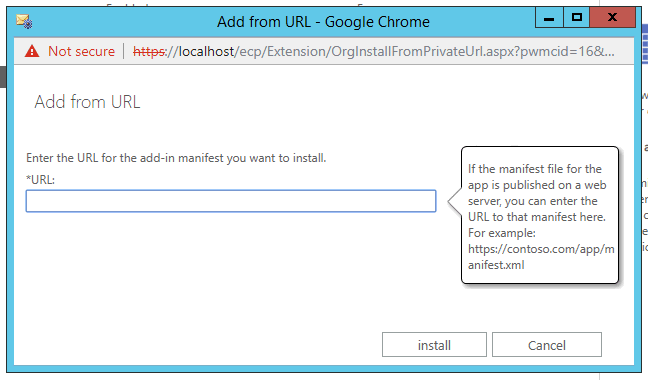Click the install button

(x=434, y=344)
